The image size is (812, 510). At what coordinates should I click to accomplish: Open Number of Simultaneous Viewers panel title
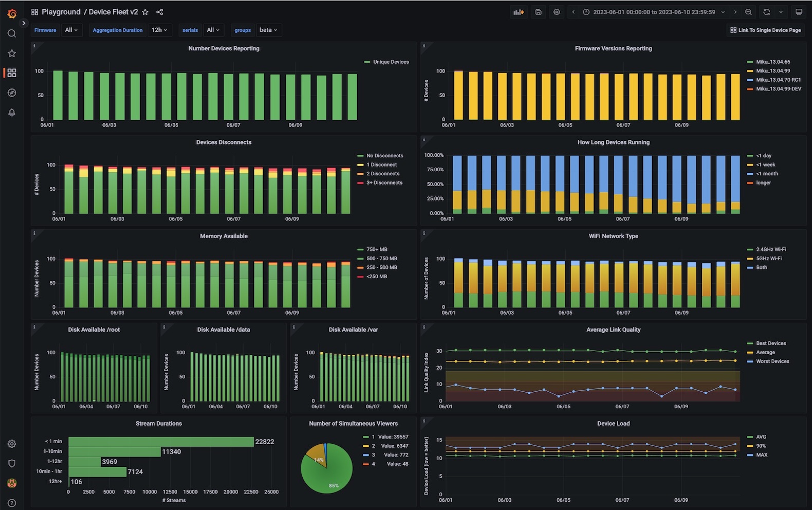pyautogui.click(x=354, y=423)
